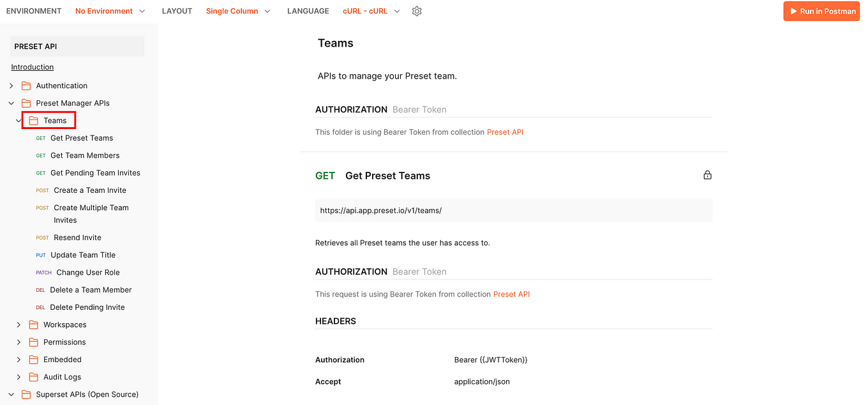Click the Superset APIs (Open Source) folder icon
The width and height of the screenshot is (868, 405).
pyautogui.click(x=26, y=394)
